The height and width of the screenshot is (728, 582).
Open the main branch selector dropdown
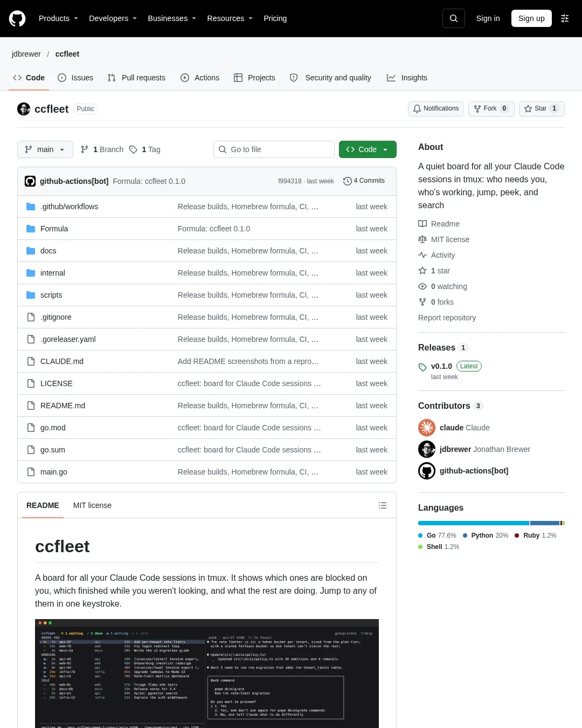[x=45, y=149]
